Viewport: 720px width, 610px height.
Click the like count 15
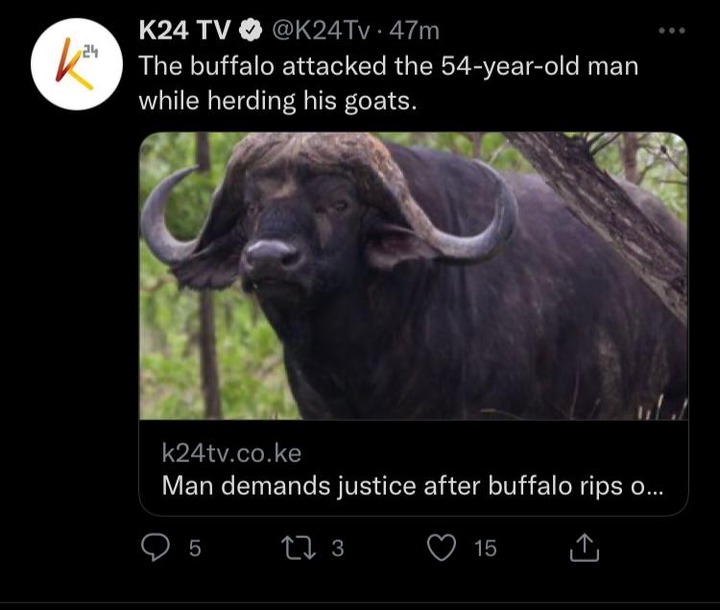click(485, 548)
